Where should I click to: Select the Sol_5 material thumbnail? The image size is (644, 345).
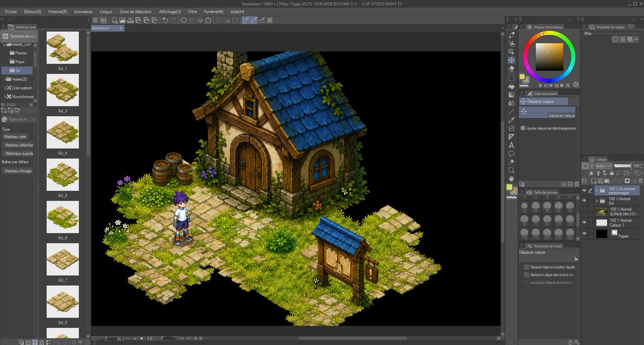pyautogui.click(x=62, y=174)
